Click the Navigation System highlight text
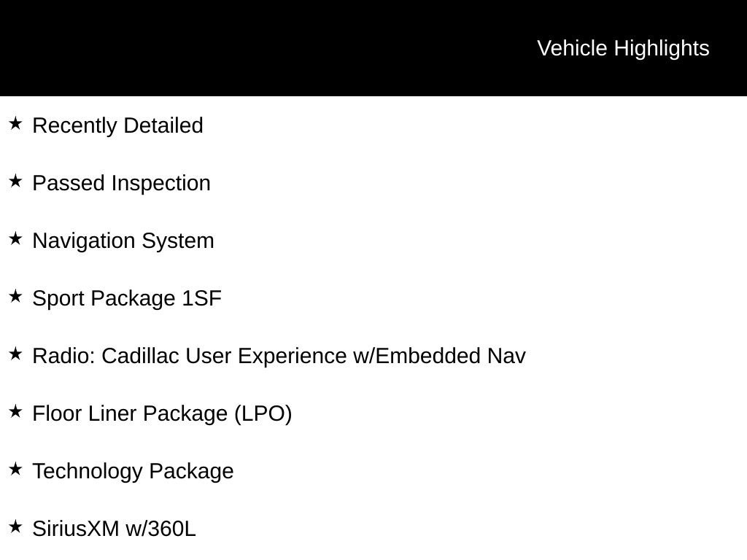The image size is (747, 560). pyautogui.click(x=123, y=241)
